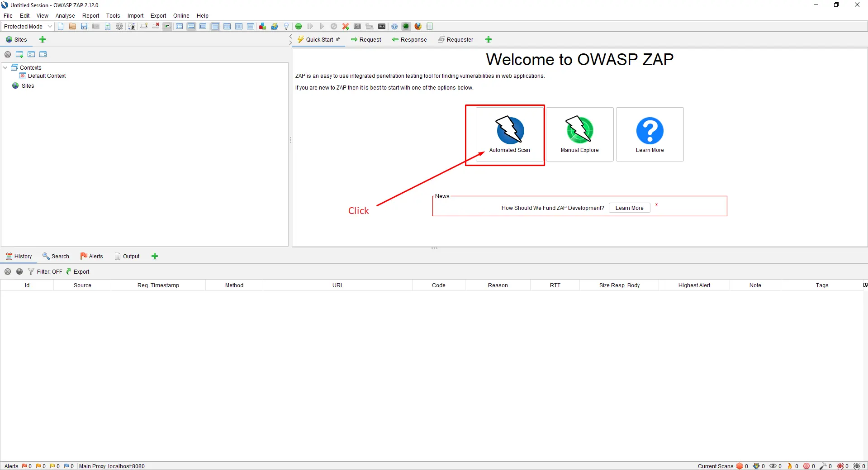Switch to the Alerts tab

pyautogui.click(x=92, y=256)
